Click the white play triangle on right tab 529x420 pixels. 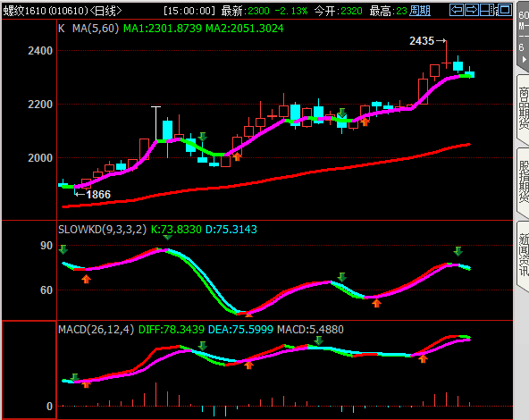point(524,59)
